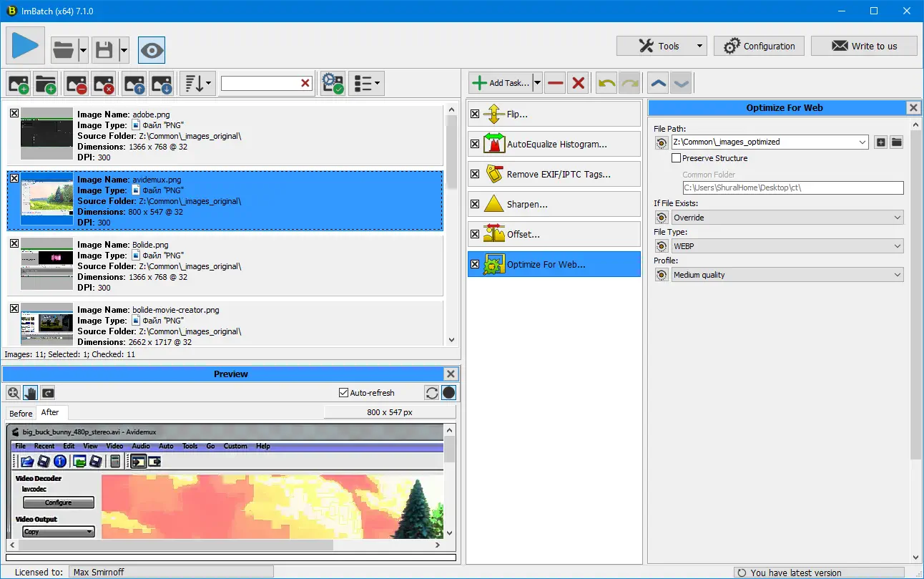Uncheck the Auto-refresh checkbox
Viewport: 924px width, 579px height.
pyautogui.click(x=343, y=392)
